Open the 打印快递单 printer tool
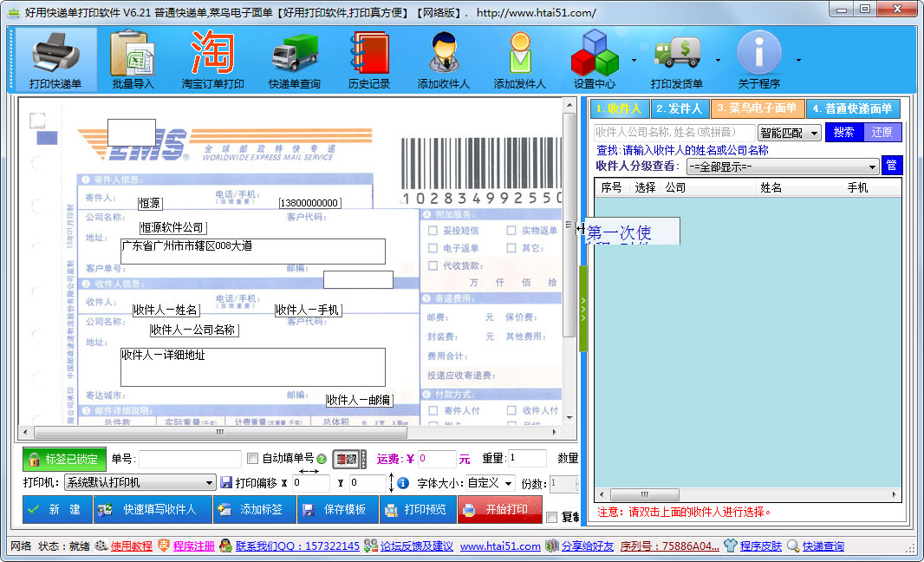The width and height of the screenshot is (924, 562). (55, 60)
